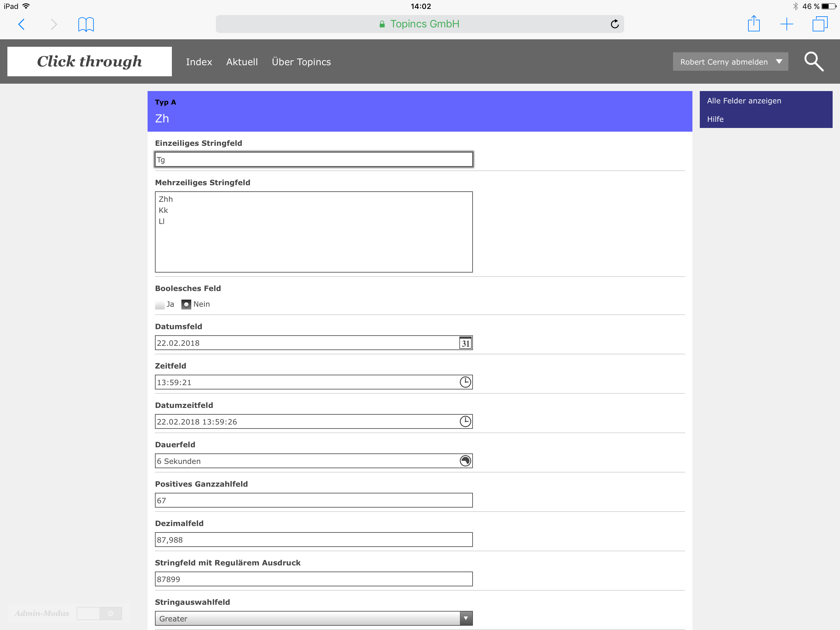Open the calendar picker in Datumsfeld
This screenshot has width=840, height=630.
click(x=465, y=343)
